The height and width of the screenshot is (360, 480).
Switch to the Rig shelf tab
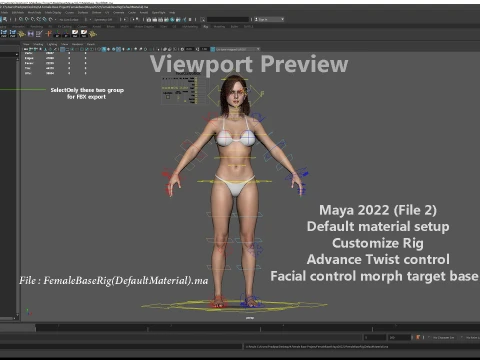(206, 26)
